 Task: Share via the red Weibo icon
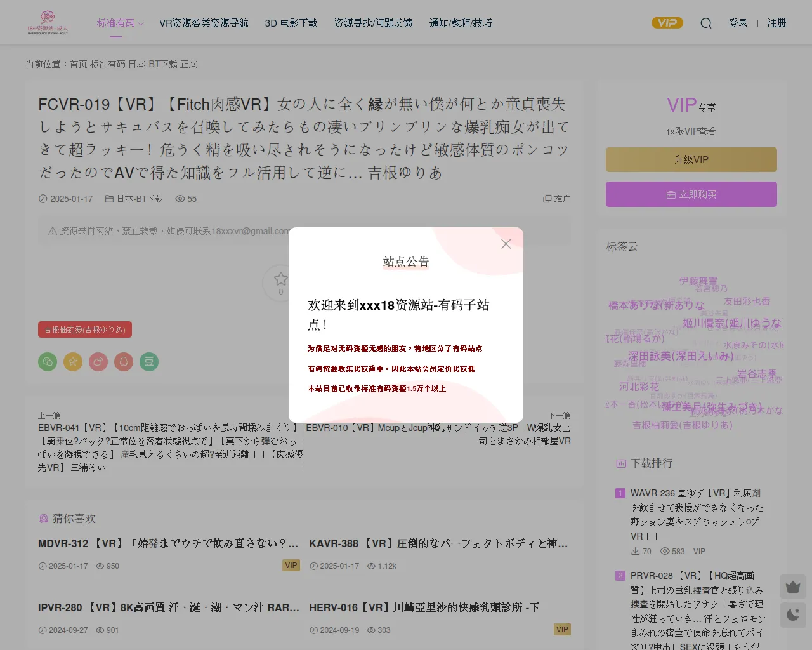[98, 362]
